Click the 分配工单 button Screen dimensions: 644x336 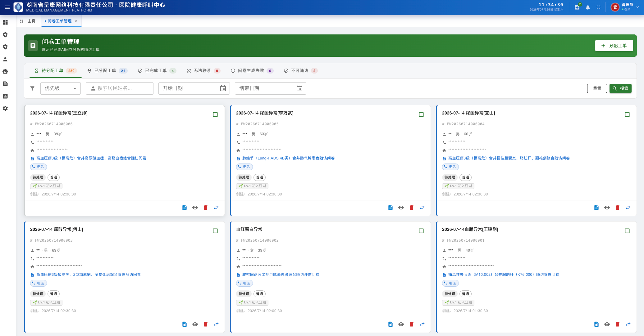(614, 46)
